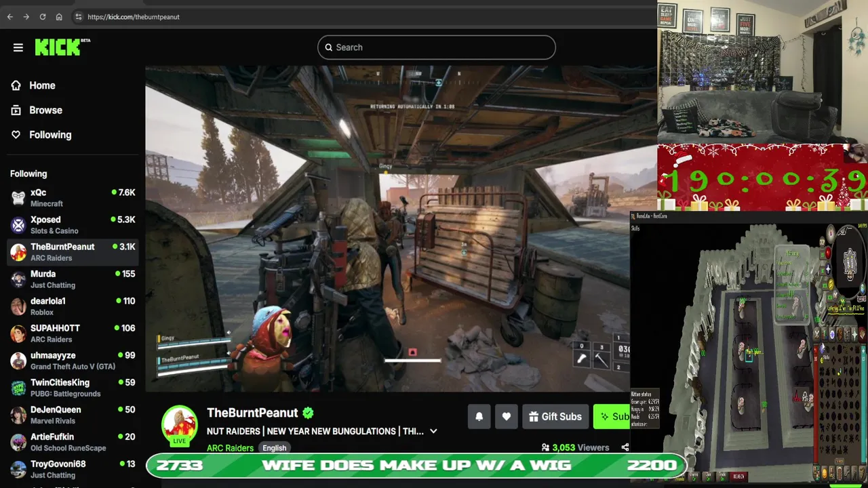The width and height of the screenshot is (868, 488).
Task: Open the Spellbook tab in RuneLite
Action: click(862, 335)
